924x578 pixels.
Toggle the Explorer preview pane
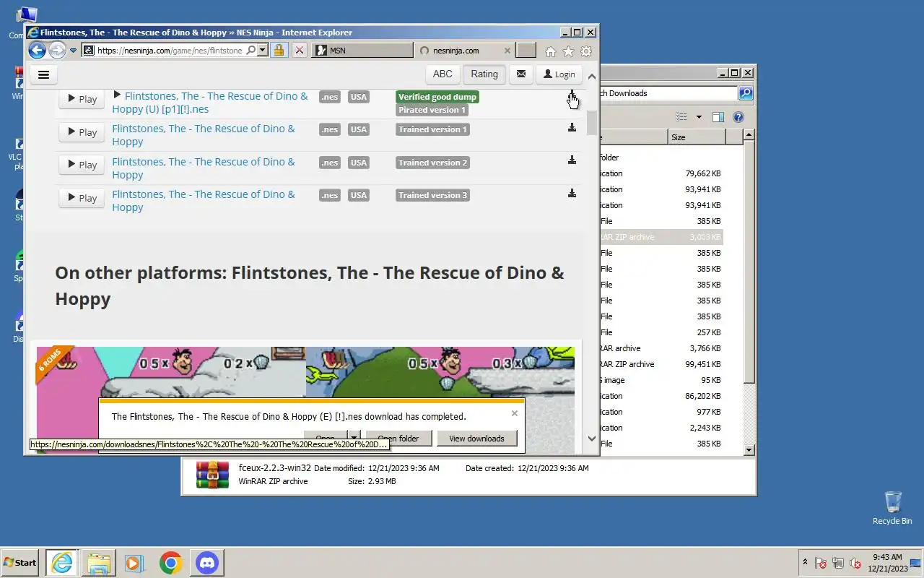coord(718,117)
